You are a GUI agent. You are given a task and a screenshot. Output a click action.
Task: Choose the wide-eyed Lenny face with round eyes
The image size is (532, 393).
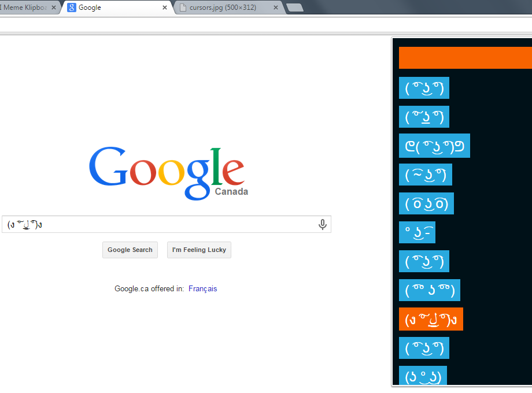click(x=426, y=203)
